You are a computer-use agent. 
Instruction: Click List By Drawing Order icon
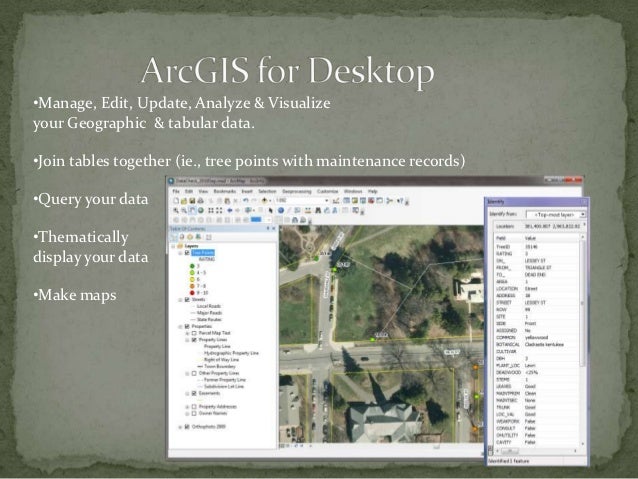click(x=174, y=237)
